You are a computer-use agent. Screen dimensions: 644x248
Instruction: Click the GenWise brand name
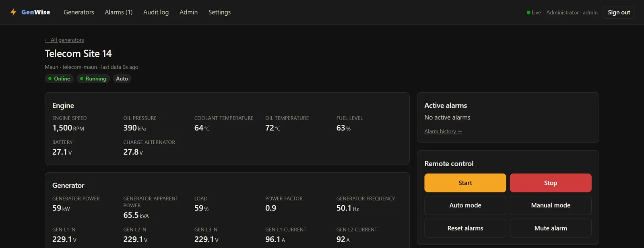tap(36, 12)
